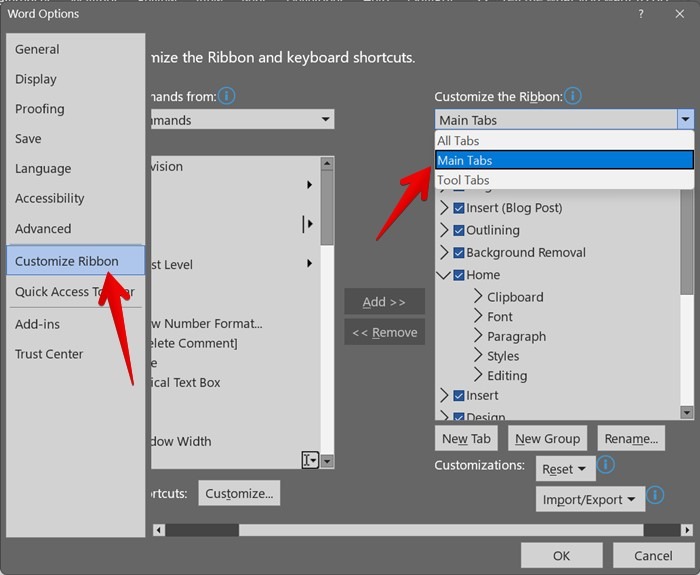This screenshot has height=575, width=700.
Task: Choose 'Tool Tabs' from the dropdown list
Action: click(x=564, y=180)
